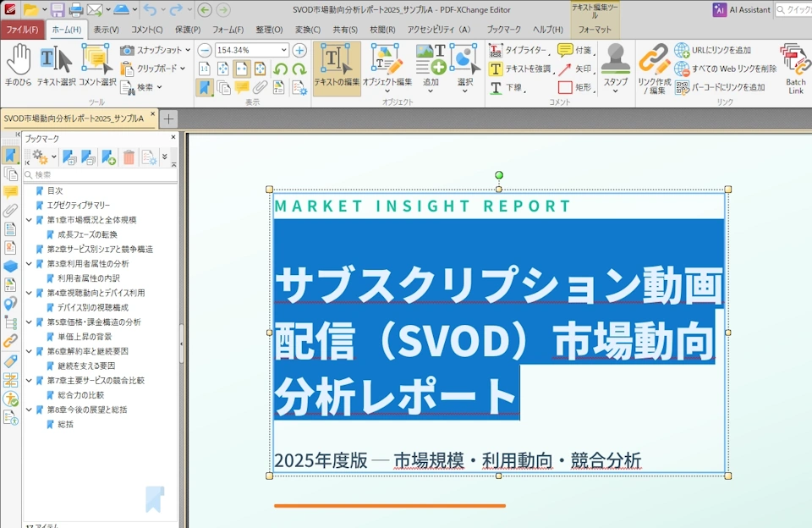Collapse 第5章価格・課金構造の分析 bookmark
The height and width of the screenshot is (528, 812).
click(x=29, y=322)
